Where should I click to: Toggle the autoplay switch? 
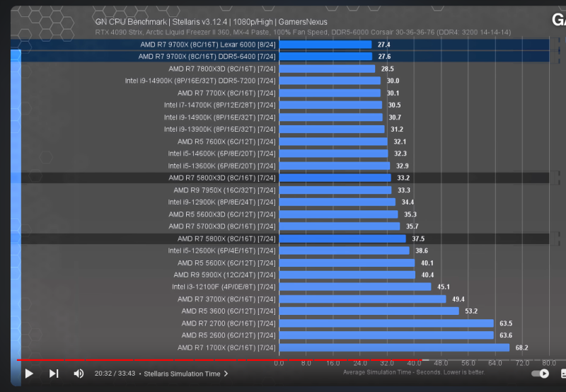pos(541,374)
